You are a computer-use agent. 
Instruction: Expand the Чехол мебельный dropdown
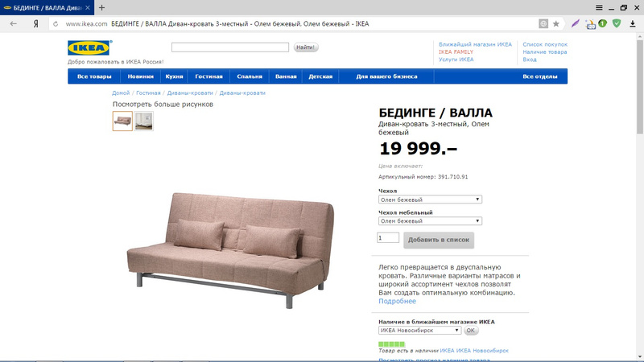(x=430, y=220)
